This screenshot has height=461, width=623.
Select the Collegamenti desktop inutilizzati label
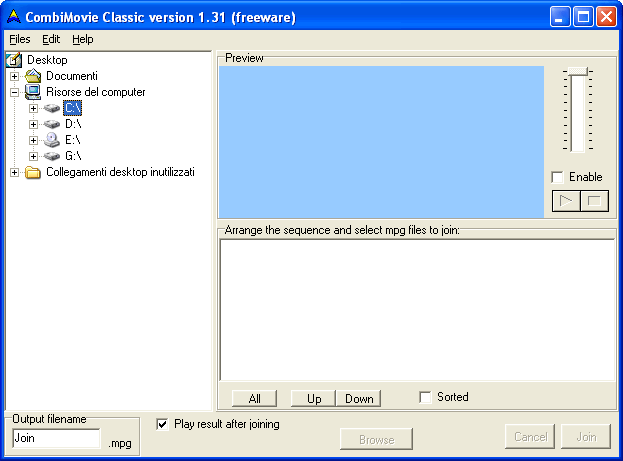click(x=120, y=172)
